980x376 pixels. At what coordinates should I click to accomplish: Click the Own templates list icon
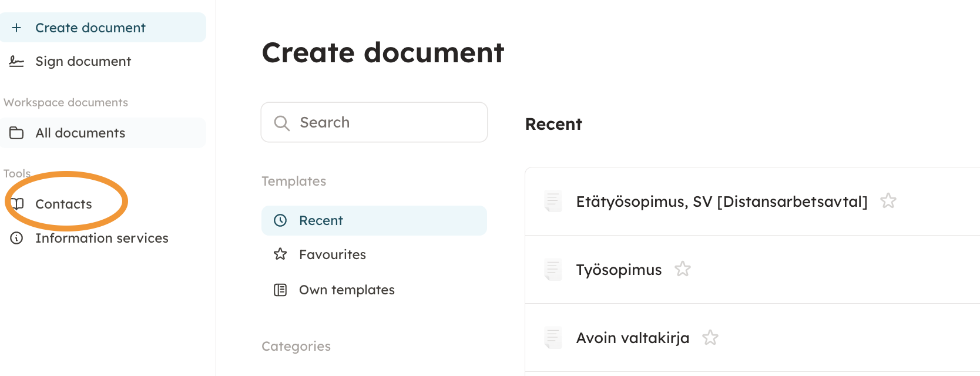[x=280, y=290]
